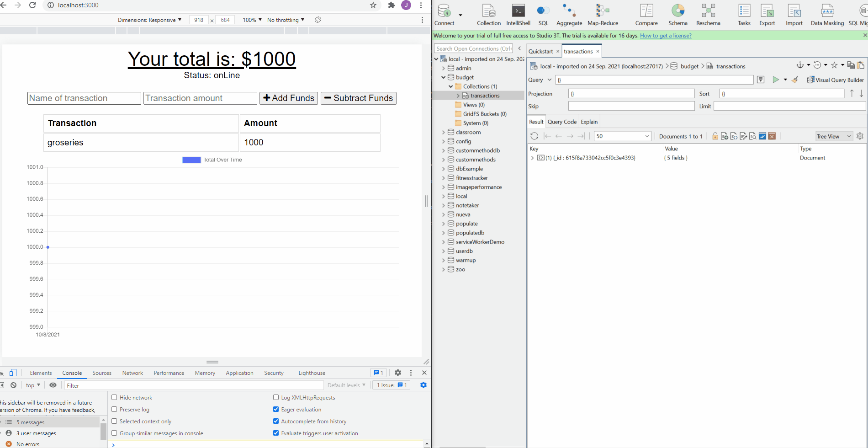Check Hide network in console settings

click(115, 397)
